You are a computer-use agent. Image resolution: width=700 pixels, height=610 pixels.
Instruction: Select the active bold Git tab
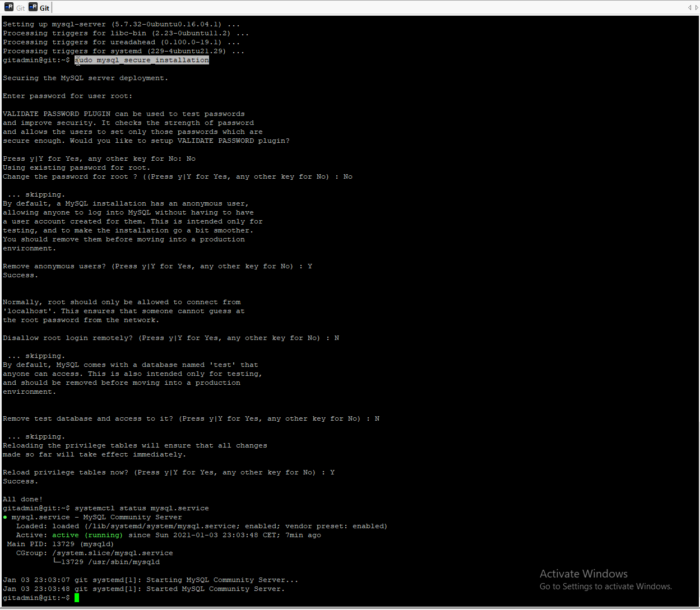(39, 8)
